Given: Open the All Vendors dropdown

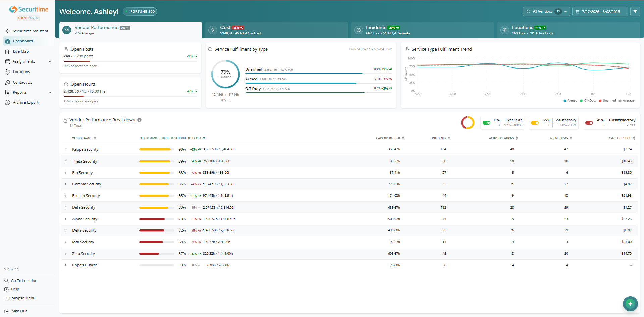Looking at the screenshot, I should pyautogui.click(x=546, y=12).
